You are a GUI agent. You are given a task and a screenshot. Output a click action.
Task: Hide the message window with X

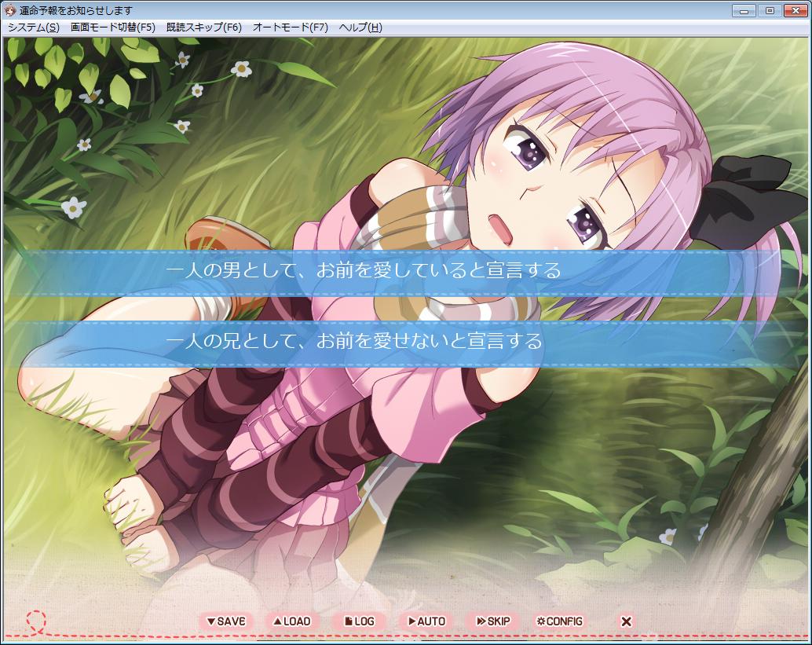tap(626, 621)
